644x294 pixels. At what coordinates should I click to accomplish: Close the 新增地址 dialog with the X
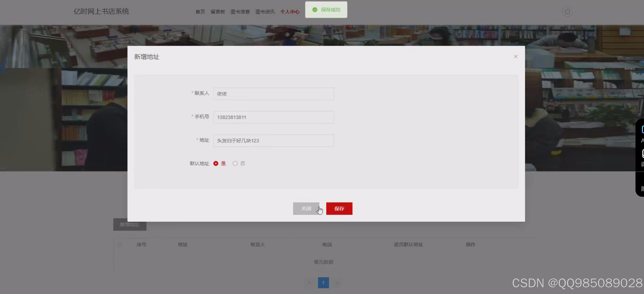point(516,57)
